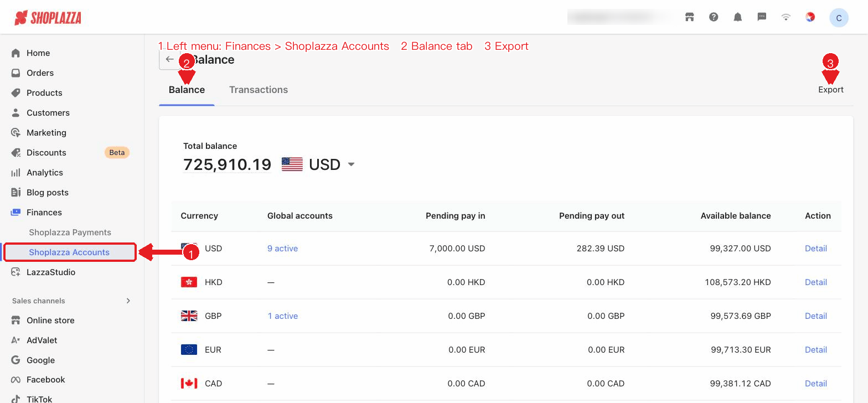Open Products via the tag icon

(x=15, y=93)
